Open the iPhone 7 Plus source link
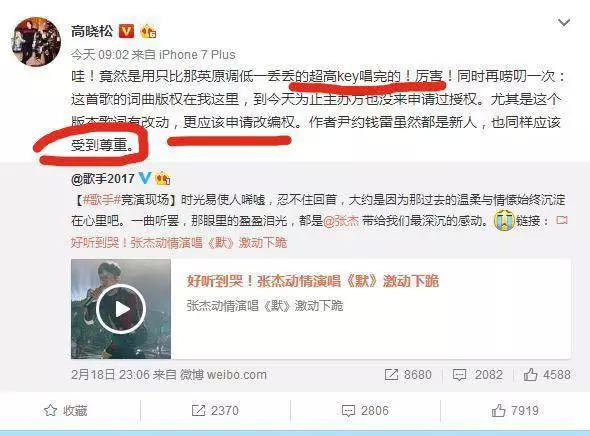Image resolution: width=590 pixels, height=436 pixels. [x=197, y=55]
